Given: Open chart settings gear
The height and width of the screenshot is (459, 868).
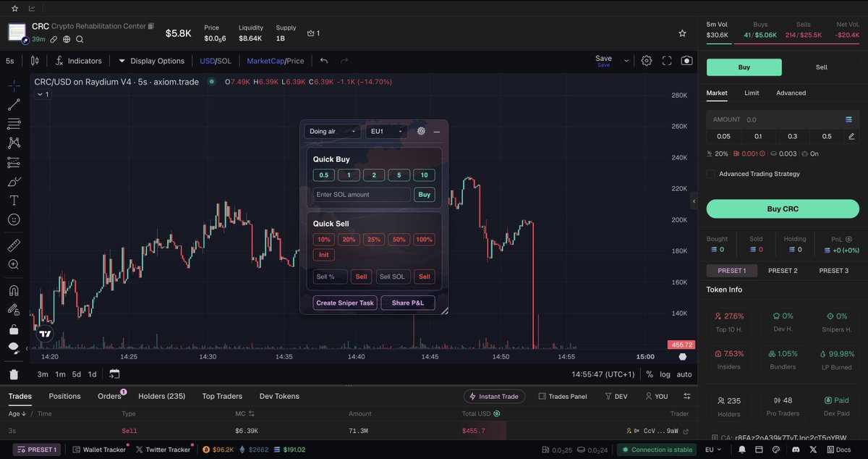Looking at the screenshot, I should [647, 61].
